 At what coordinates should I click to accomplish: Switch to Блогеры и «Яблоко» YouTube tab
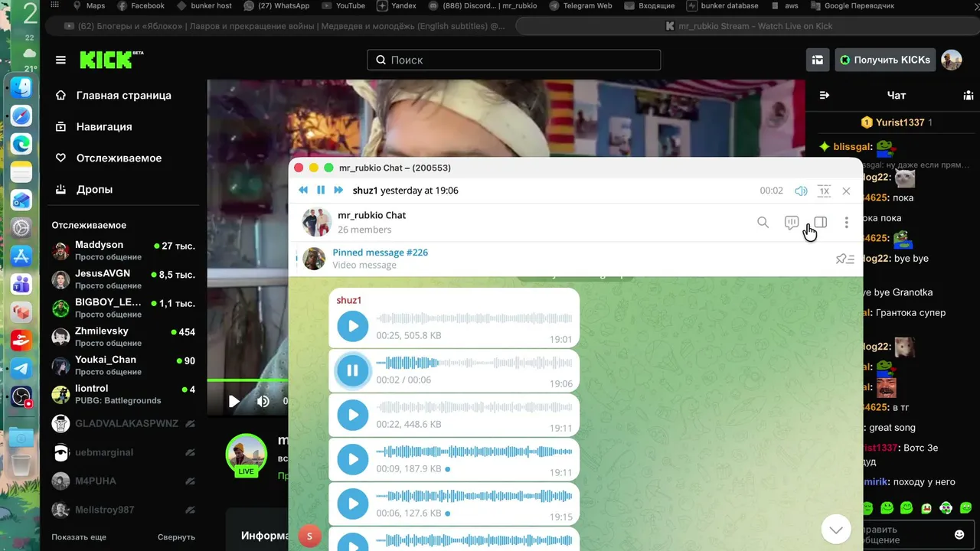point(284,26)
